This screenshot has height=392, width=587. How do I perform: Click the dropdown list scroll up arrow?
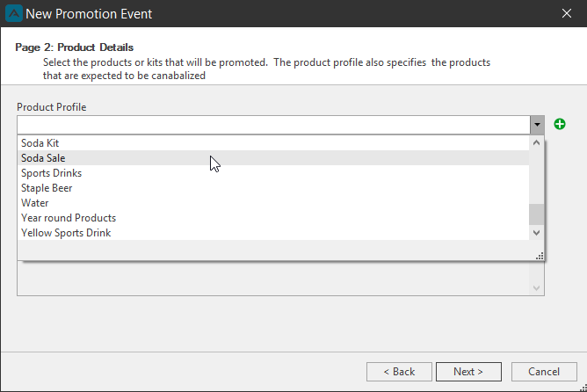536,142
